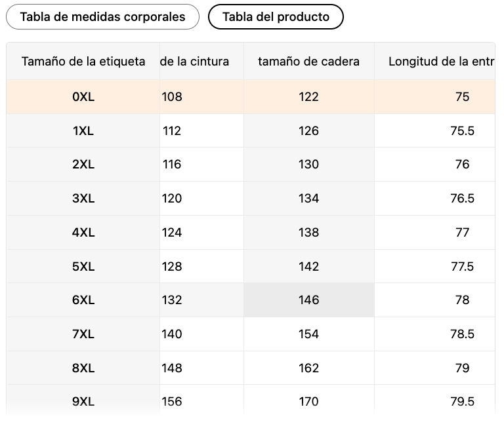Select the 0XL size row
The height and width of the screenshot is (430, 504).
click(251, 96)
